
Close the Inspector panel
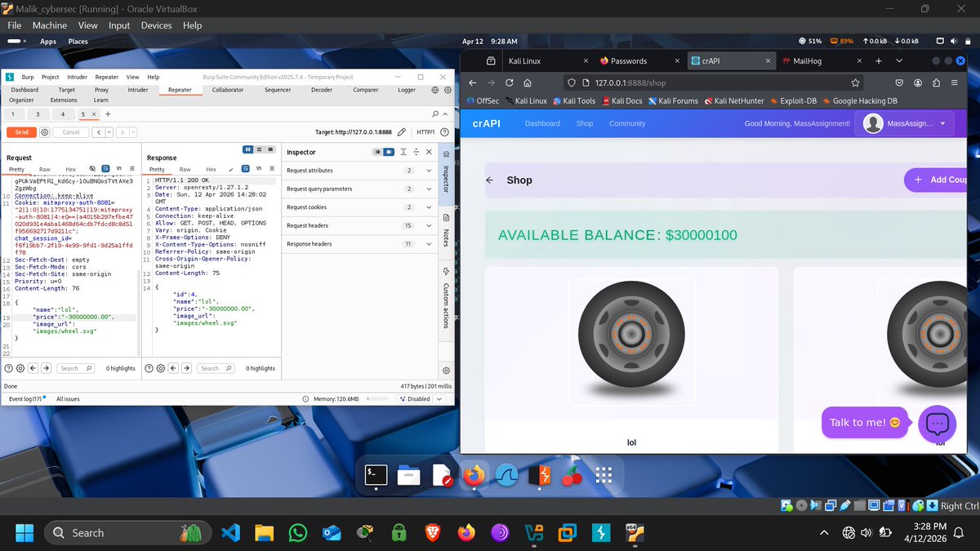pyautogui.click(x=429, y=152)
